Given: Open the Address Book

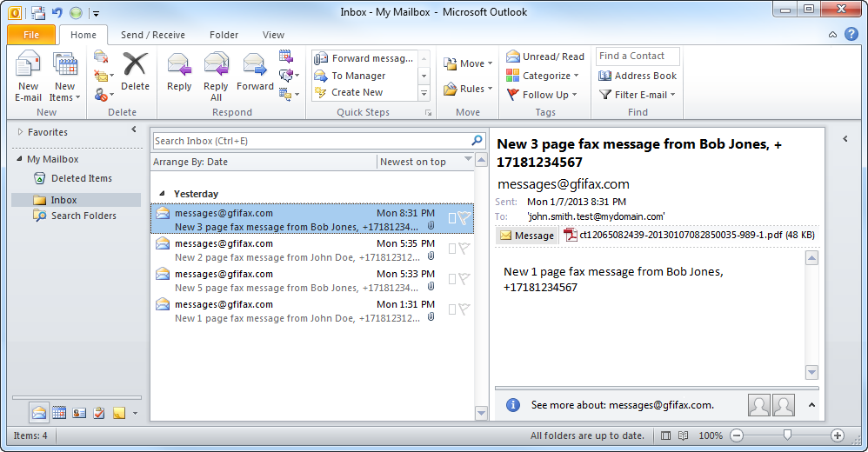Looking at the screenshot, I should 638,76.
